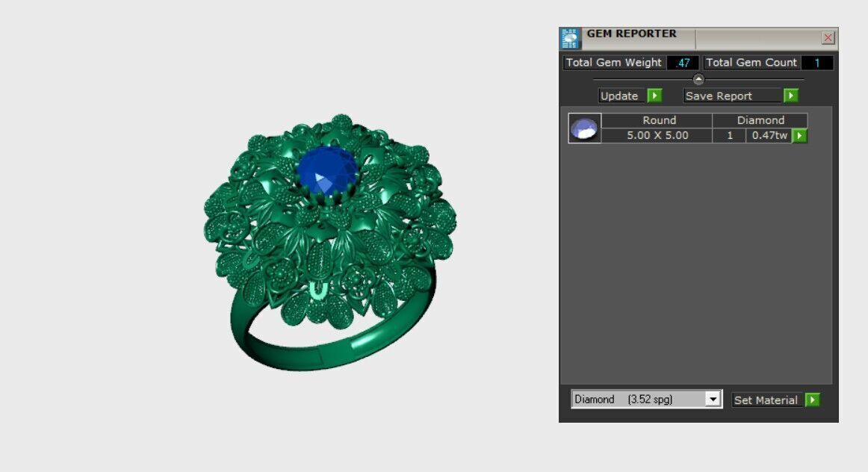
Task: Click the 5.00 X 5.00 size cell
Action: (657, 136)
